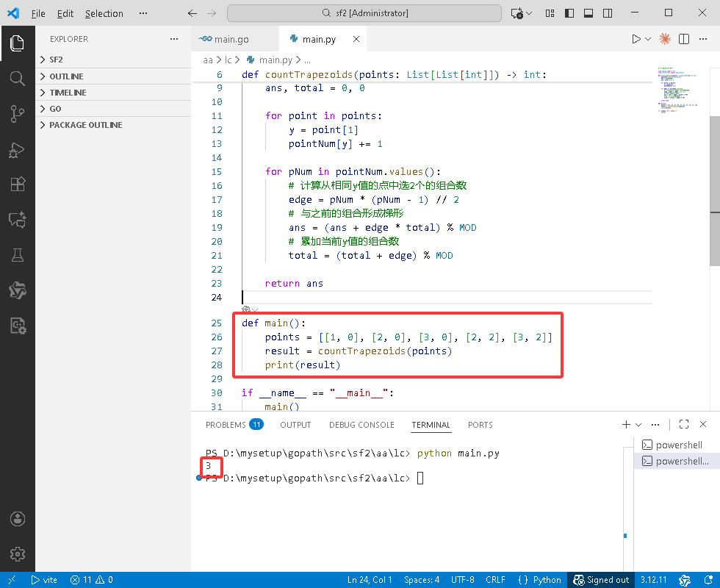Open the Accounts menu in activity bar

coord(18,519)
